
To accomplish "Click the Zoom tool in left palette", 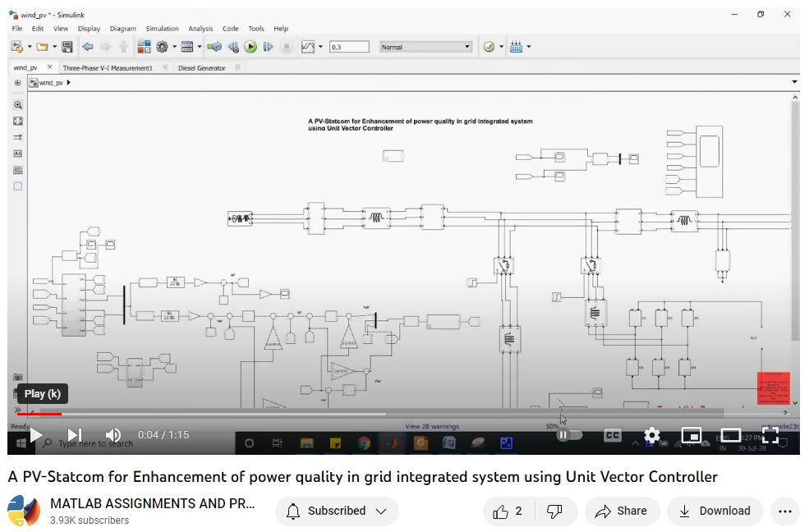I will tap(18, 105).
